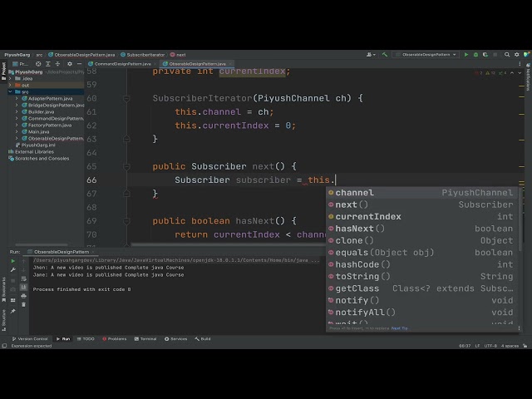Hide the Project panel with the minus icon

click(x=79, y=64)
